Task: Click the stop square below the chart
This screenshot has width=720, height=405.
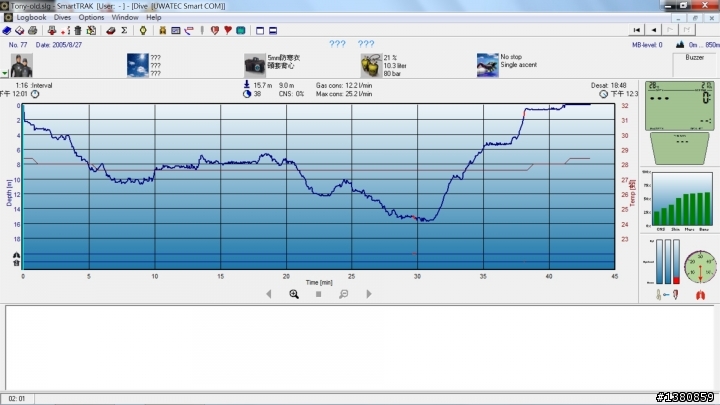Action: coord(318,294)
